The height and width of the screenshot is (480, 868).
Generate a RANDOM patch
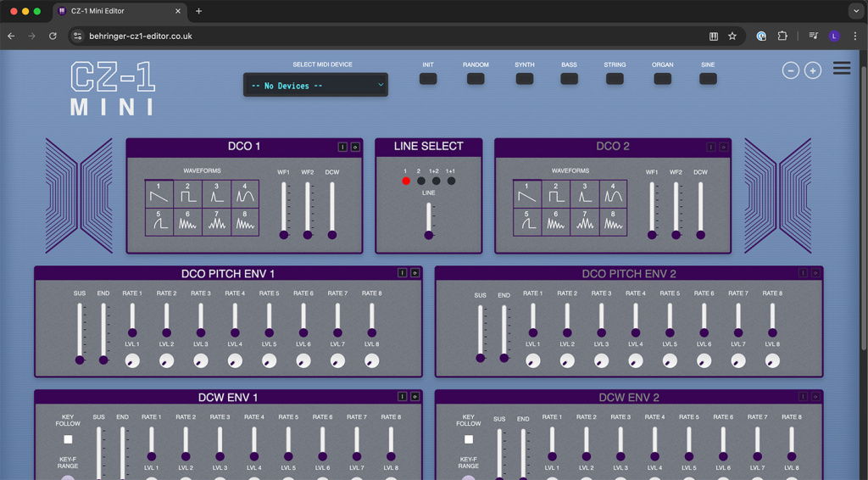coord(476,79)
